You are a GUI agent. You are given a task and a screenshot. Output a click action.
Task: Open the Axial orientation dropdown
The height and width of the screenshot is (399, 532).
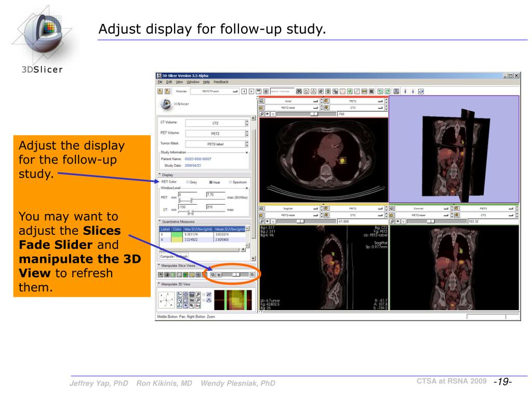point(292,101)
